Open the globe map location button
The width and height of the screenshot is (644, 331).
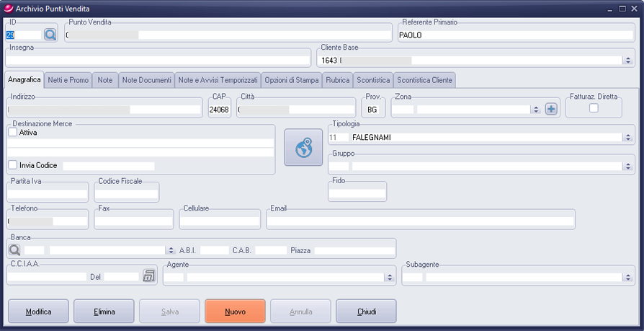point(303,148)
